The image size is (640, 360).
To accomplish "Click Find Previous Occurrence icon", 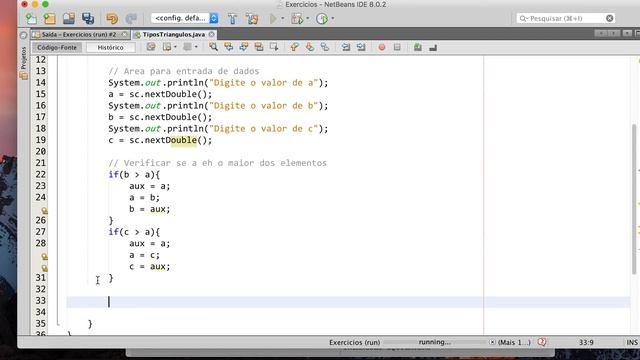I will [229, 47].
